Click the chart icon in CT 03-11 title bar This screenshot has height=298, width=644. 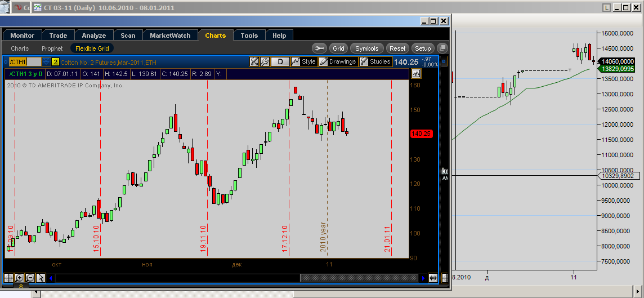click(x=37, y=7)
